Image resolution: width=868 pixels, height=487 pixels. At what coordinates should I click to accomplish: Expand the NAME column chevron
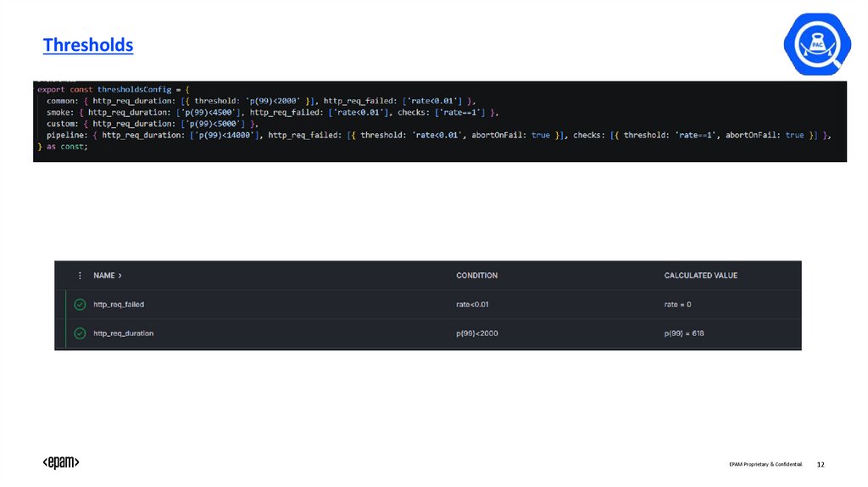pyautogui.click(x=120, y=276)
